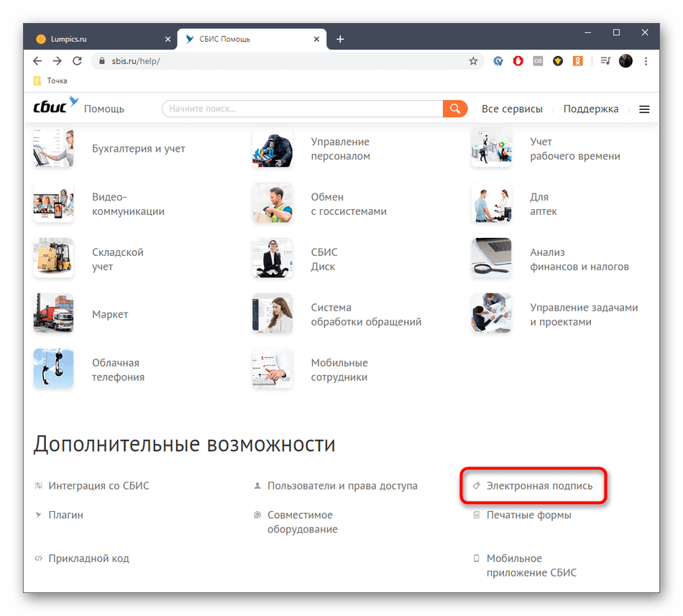Open the СБИС Диск section
Viewport: 683px width, 616px height.
(324, 259)
